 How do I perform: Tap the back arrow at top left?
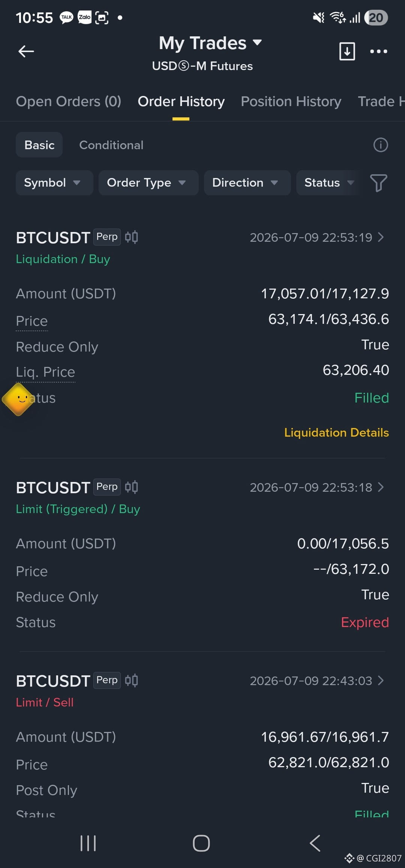[26, 51]
